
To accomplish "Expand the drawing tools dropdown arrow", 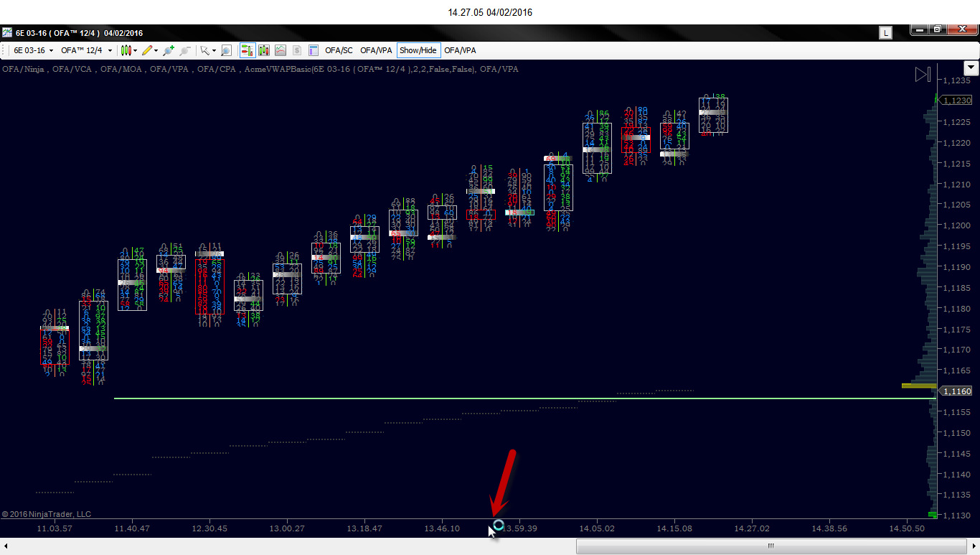I will point(156,50).
